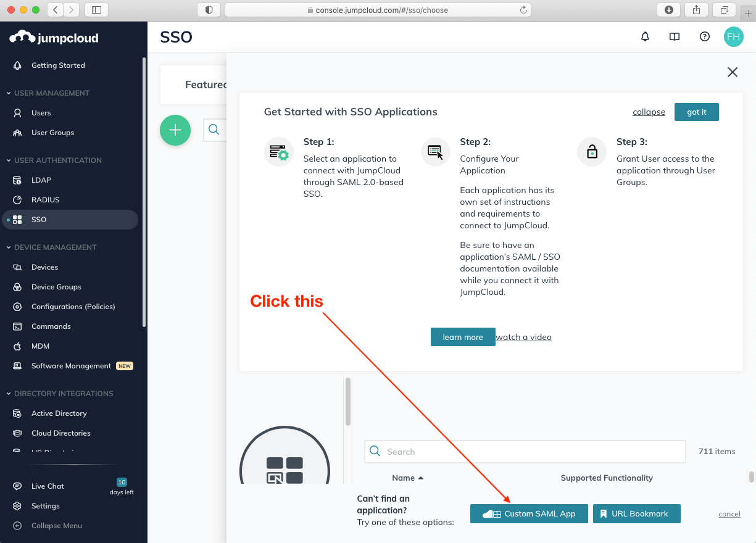Image resolution: width=756 pixels, height=543 pixels.
Task: Click Safari forward button
Action: click(72, 10)
